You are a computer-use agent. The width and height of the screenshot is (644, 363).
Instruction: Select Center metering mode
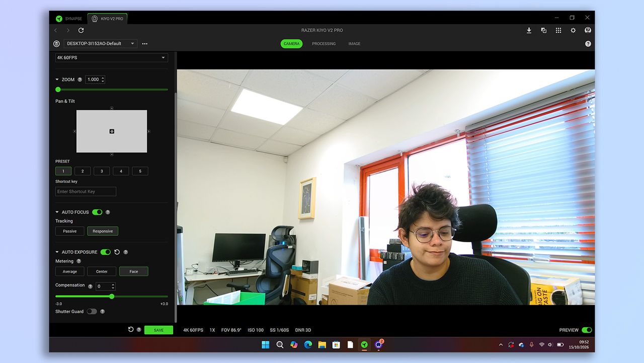pyautogui.click(x=102, y=271)
